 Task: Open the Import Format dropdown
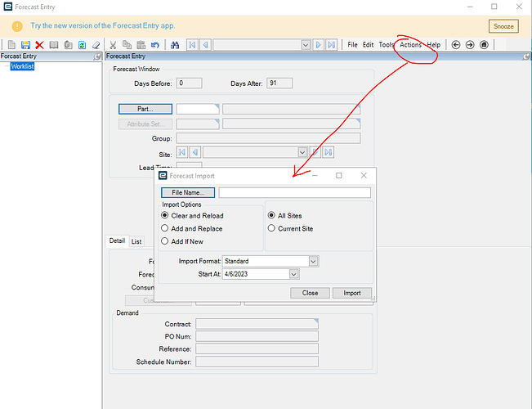pyautogui.click(x=313, y=261)
